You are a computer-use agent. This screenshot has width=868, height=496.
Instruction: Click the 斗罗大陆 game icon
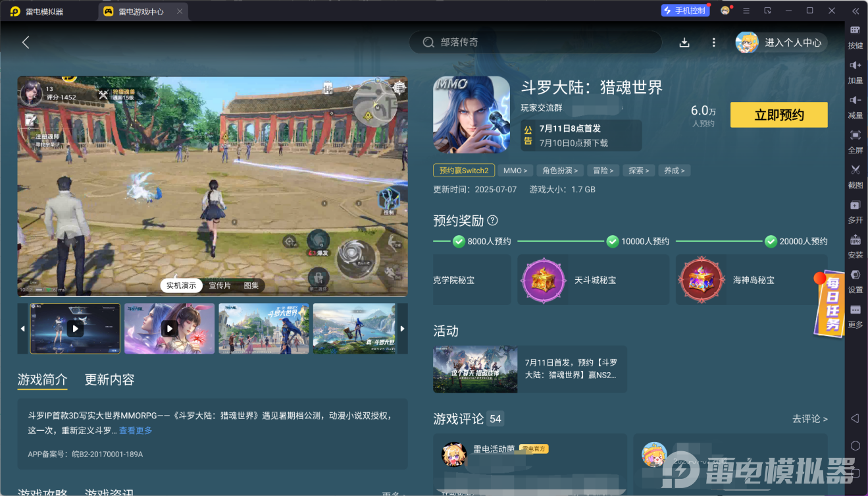[x=471, y=115]
